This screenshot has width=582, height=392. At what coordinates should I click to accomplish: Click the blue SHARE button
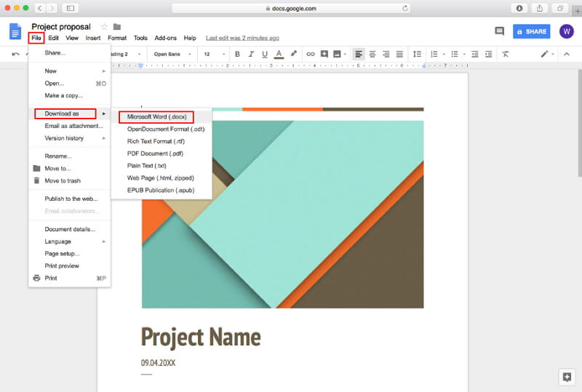[531, 31]
